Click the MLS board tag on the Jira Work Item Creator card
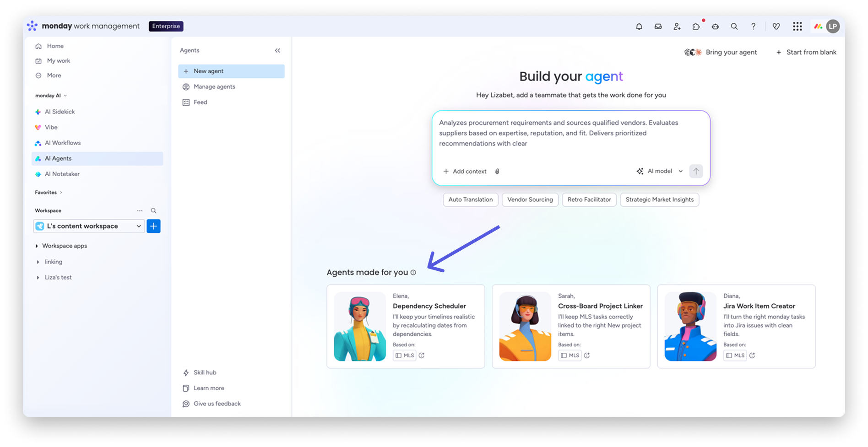The image size is (868, 447). pyautogui.click(x=735, y=355)
